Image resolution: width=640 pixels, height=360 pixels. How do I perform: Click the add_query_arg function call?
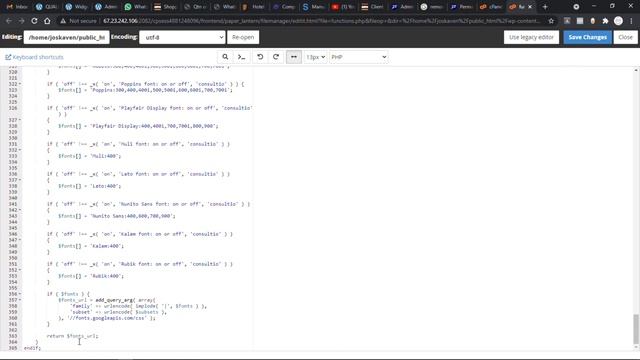(114, 300)
